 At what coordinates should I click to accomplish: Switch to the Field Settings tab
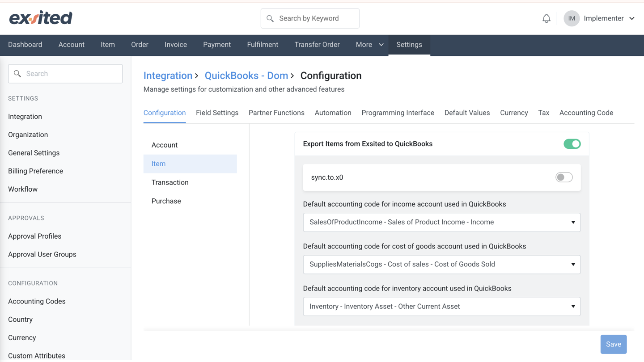(217, 113)
